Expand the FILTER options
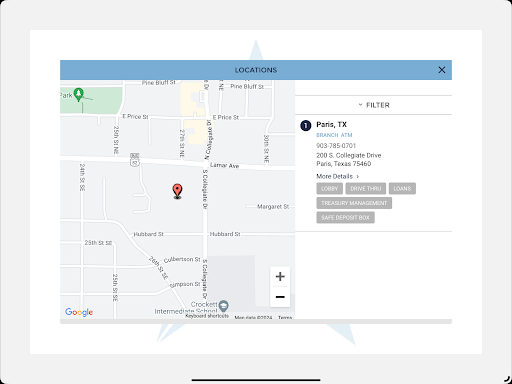Image resolution: width=512 pixels, height=384 pixels. 373,105
